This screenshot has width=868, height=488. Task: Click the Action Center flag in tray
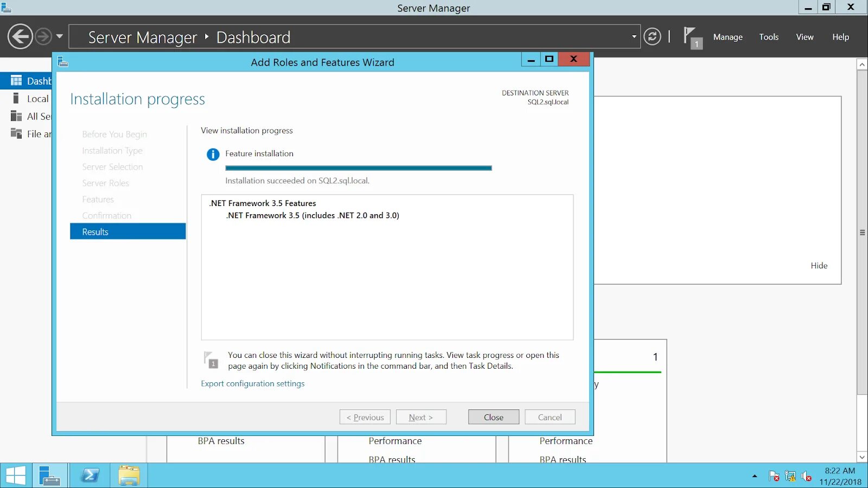(774, 476)
